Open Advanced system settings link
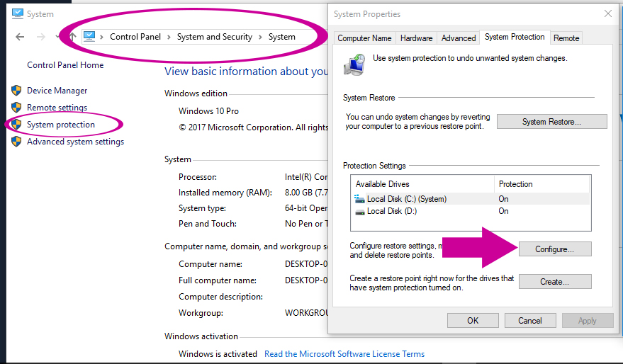623x364 pixels. (76, 142)
